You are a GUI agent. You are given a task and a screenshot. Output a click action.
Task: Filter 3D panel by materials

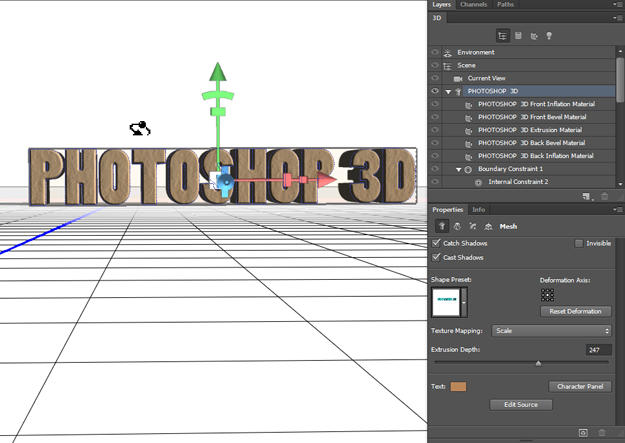pyautogui.click(x=533, y=36)
